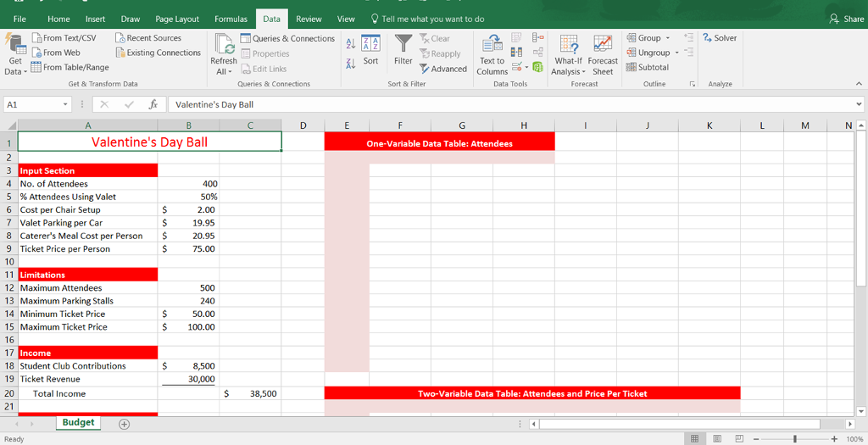Adjust the zoom slider handle

pyautogui.click(x=794, y=438)
